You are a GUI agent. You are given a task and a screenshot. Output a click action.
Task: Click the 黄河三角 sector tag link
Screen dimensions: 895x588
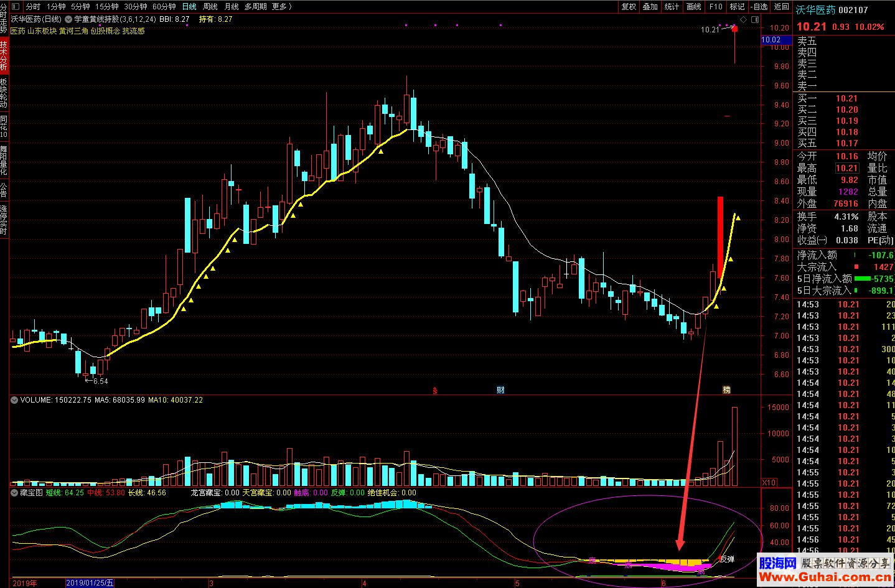click(73, 30)
